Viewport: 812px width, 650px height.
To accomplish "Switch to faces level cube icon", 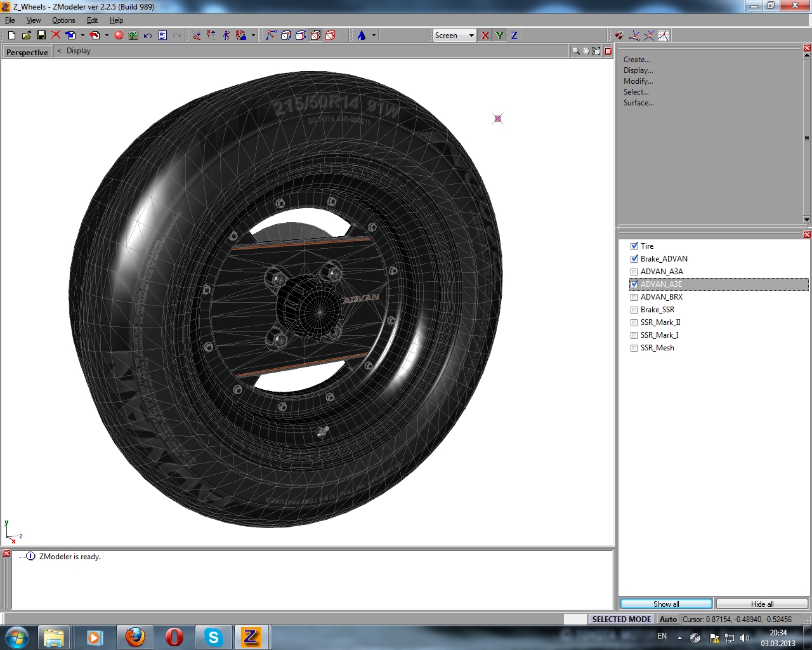I will [x=301, y=36].
